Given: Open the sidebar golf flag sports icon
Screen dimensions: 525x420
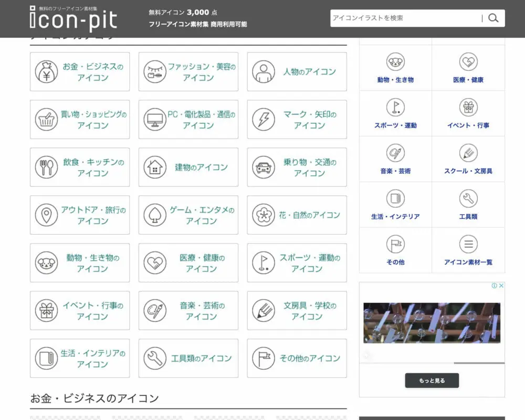Looking at the screenshot, I should point(395,108).
